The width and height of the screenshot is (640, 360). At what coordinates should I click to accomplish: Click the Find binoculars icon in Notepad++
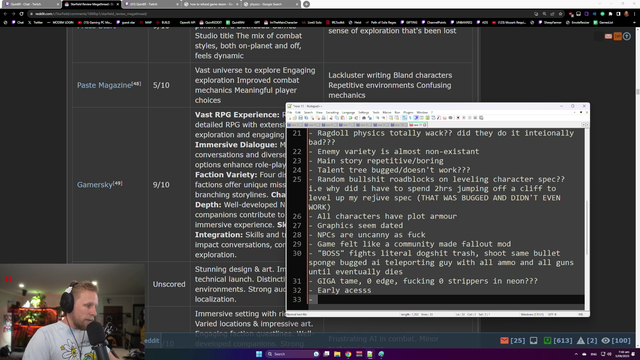[x=364, y=118]
